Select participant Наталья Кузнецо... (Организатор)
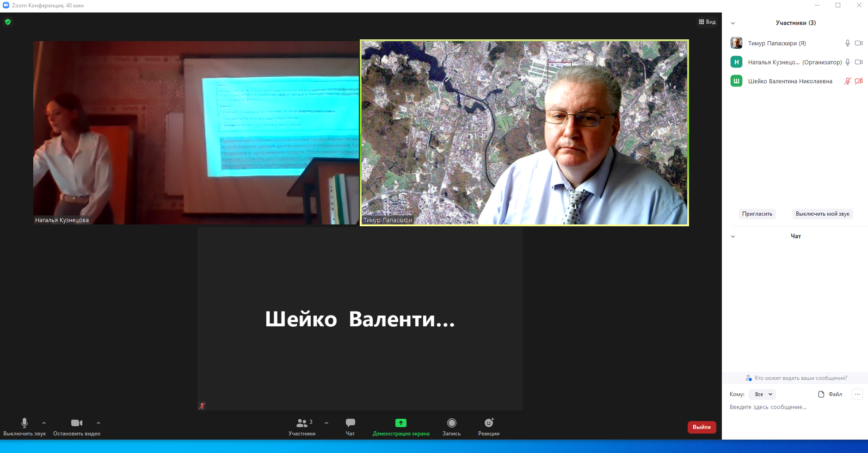The width and height of the screenshot is (868, 453). coord(795,62)
